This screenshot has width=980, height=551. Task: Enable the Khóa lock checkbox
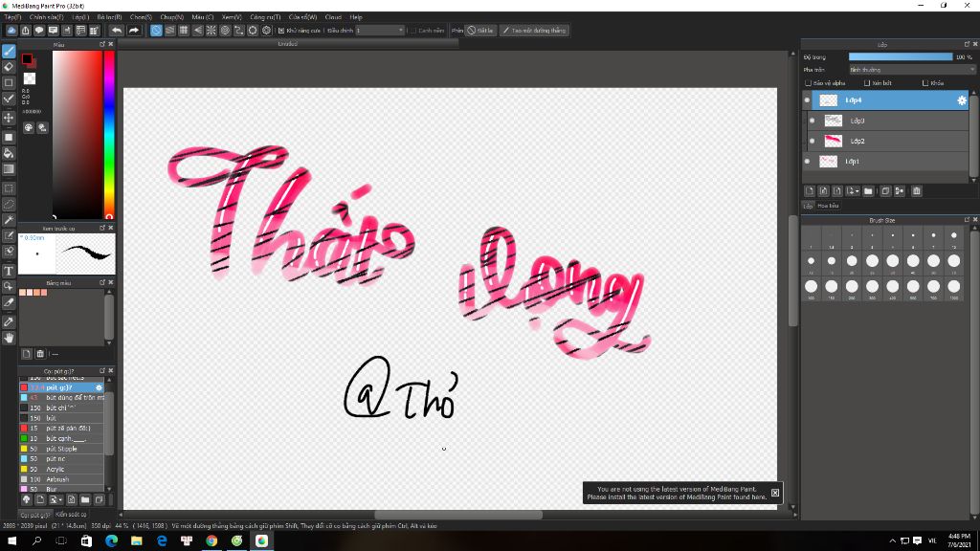pos(925,83)
